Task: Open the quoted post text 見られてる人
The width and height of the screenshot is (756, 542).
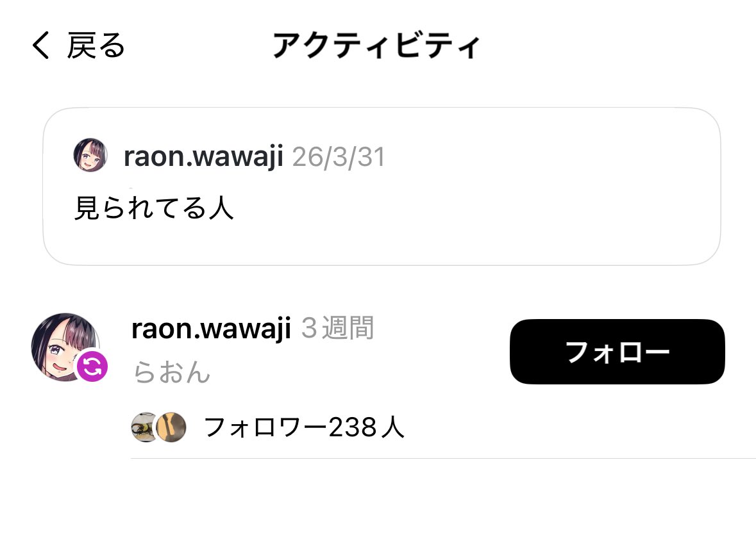Action: [154, 208]
